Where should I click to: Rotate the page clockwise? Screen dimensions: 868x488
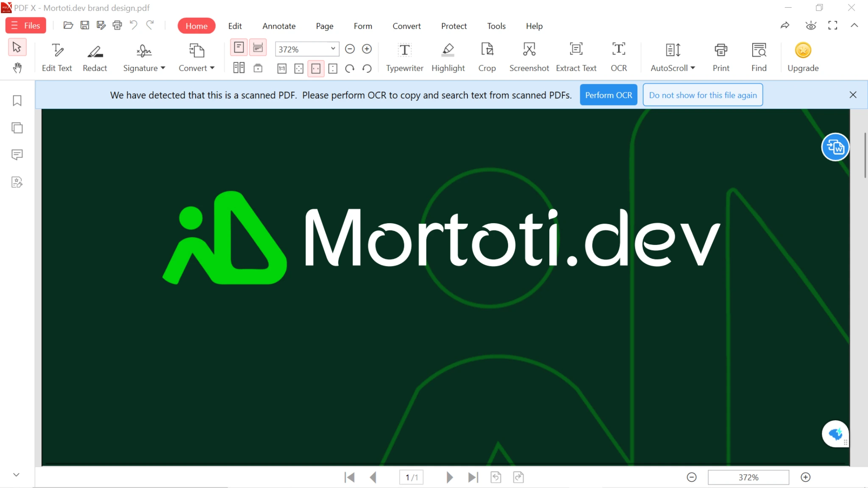pos(350,69)
